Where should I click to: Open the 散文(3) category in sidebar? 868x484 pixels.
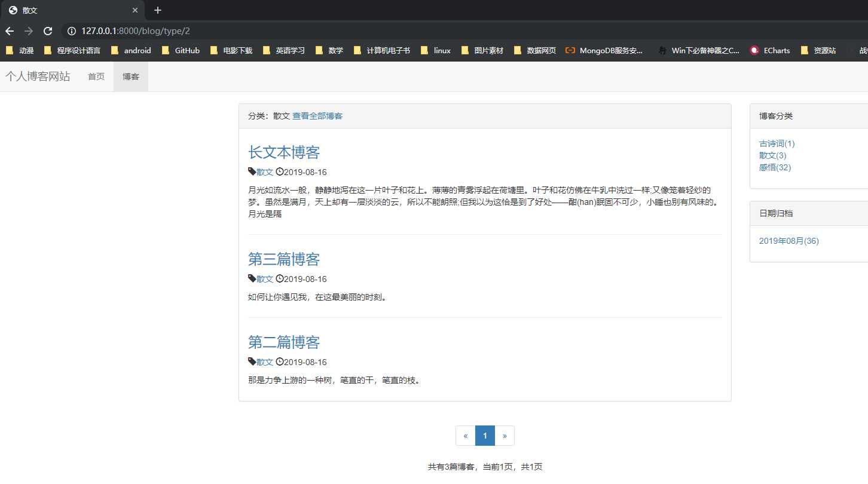pyautogui.click(x=773, y=155)
